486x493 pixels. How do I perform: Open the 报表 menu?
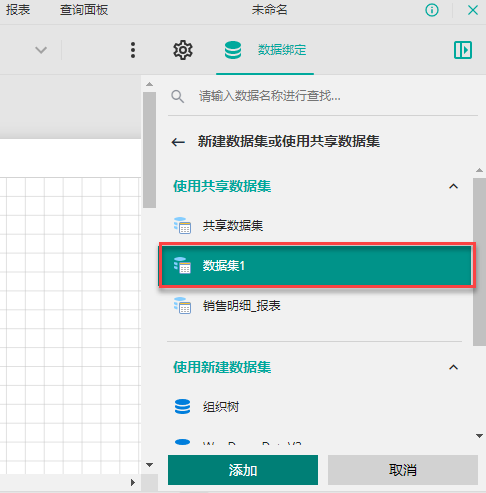click(x=18, y=10)
